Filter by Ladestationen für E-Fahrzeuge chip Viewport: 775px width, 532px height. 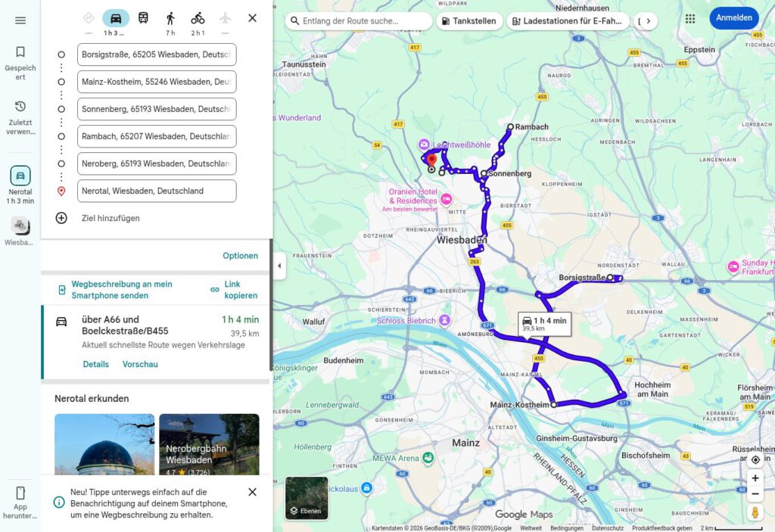pos(568,21)
